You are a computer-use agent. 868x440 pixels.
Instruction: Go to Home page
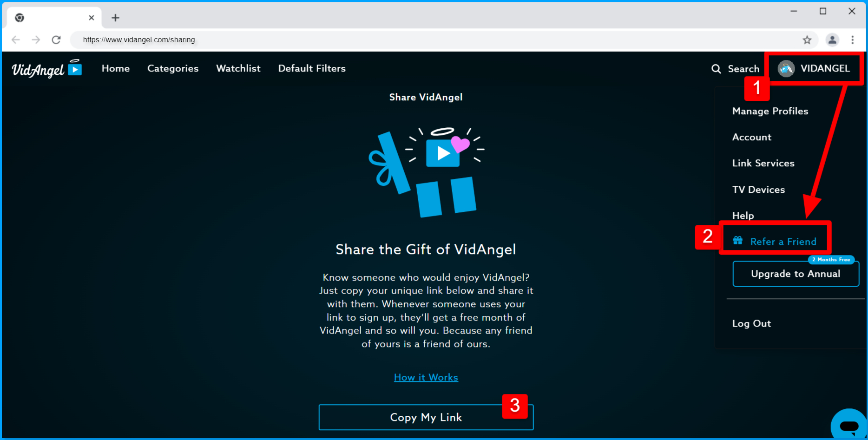tap(116, 68)
